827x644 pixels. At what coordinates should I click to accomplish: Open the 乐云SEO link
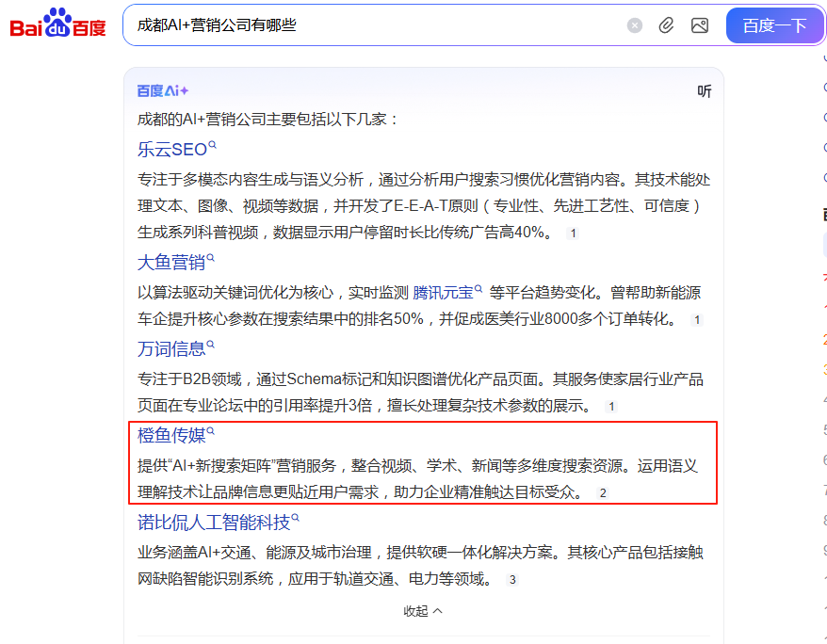pos(172,148)
